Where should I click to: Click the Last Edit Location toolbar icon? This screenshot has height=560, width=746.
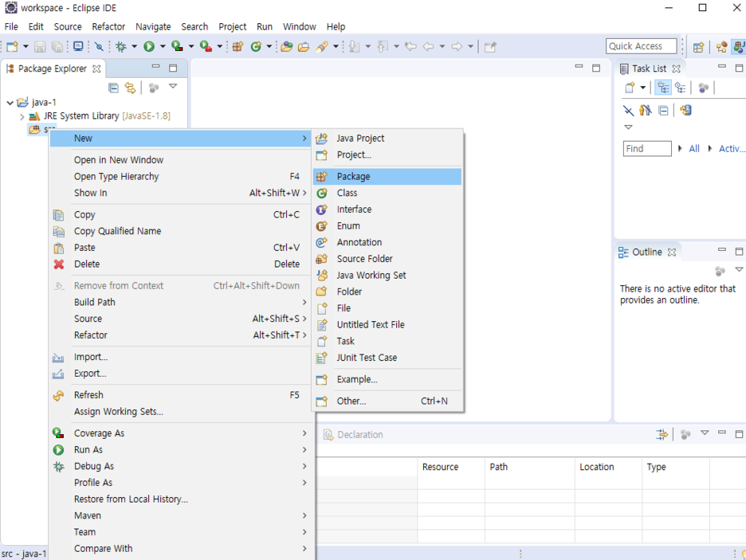pyautogui.click(x=410, y=46)
